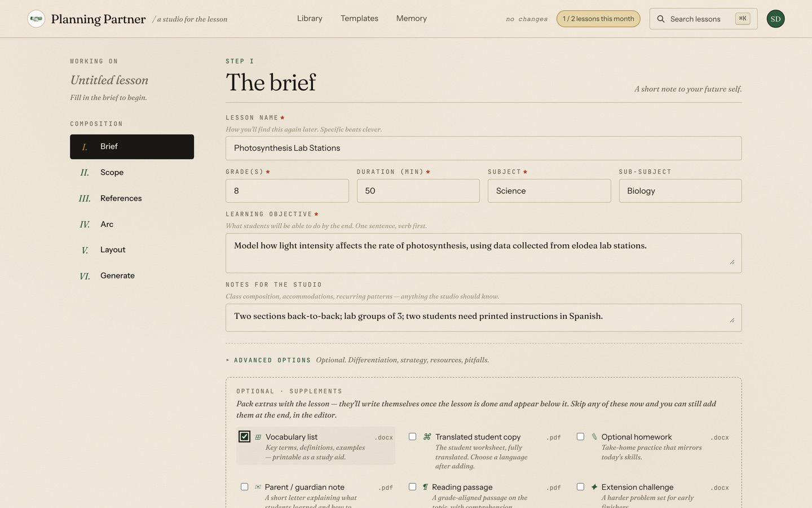812x508 pixels.
Task: Go to the Memory tab
Action: (411, 19)
